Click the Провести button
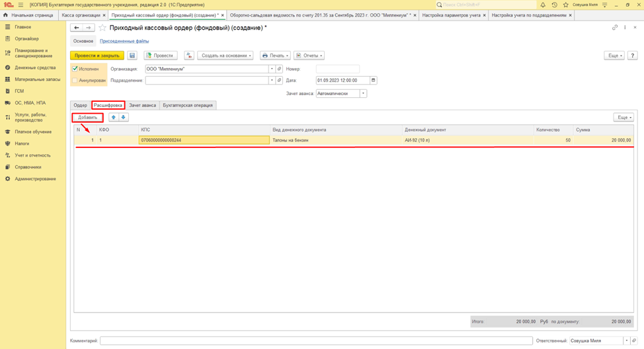644x349 pixels. [x=160, y=56]
